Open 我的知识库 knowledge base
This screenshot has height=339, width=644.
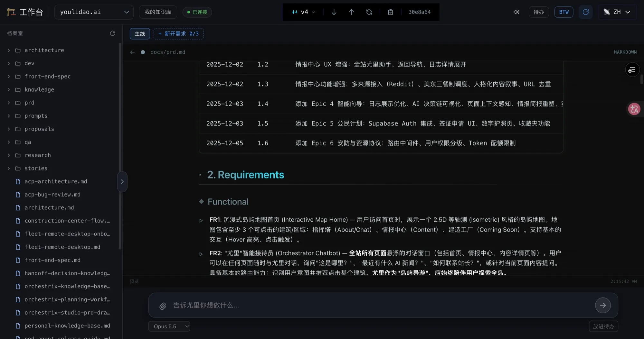click(158, 12)
